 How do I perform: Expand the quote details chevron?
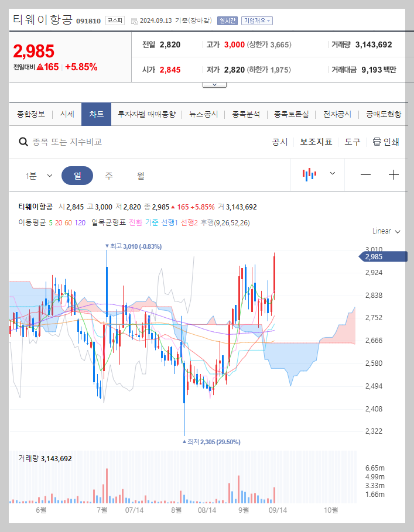point(214,85)
